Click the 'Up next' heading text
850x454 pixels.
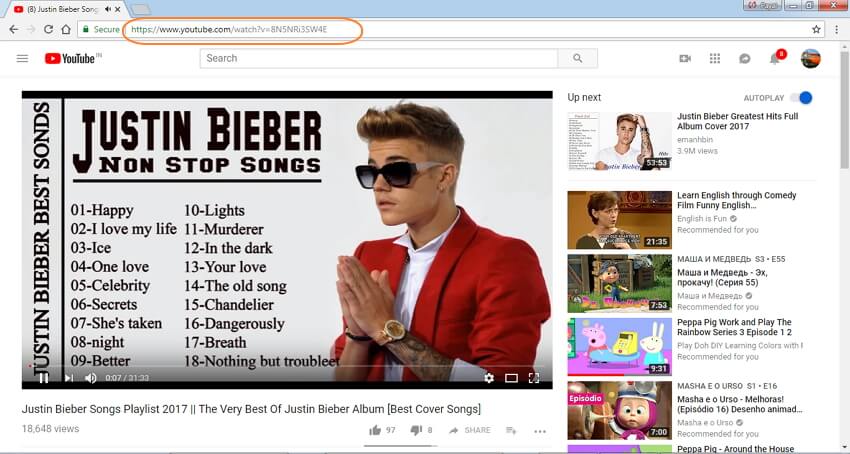(584, 98)
